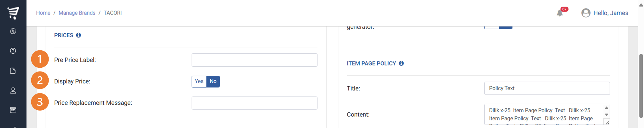This screenshot has height=128, width=644.
Task: Click the Pre Price Label input field
Action: pos(254,60)
